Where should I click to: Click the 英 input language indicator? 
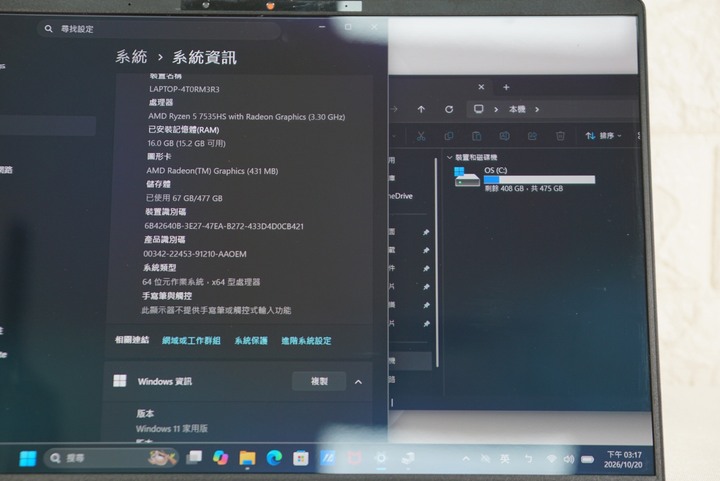tap(505, 459)
